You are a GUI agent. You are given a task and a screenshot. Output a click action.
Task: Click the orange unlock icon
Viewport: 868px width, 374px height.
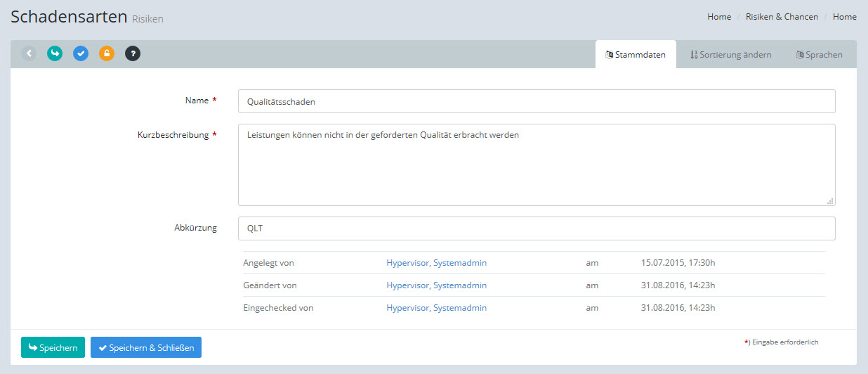coord(107,53)
